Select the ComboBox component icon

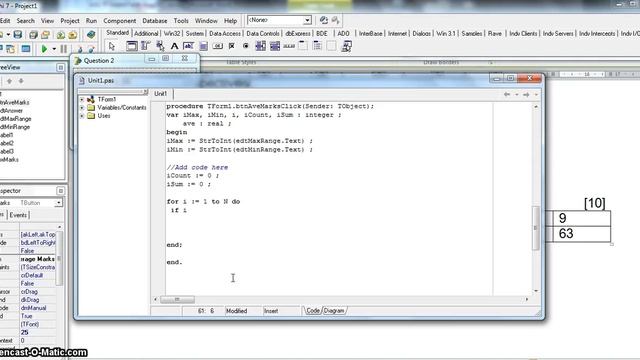[275, 46]
